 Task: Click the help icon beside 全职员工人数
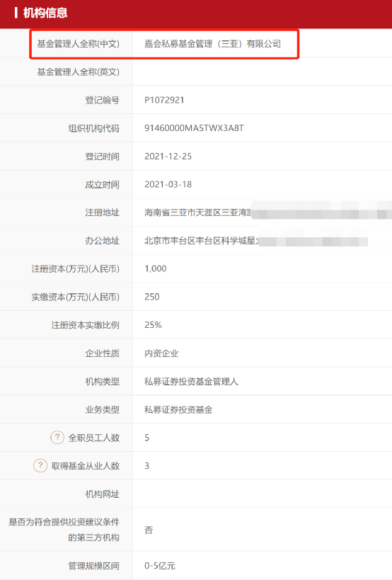[x=57, y=437]
